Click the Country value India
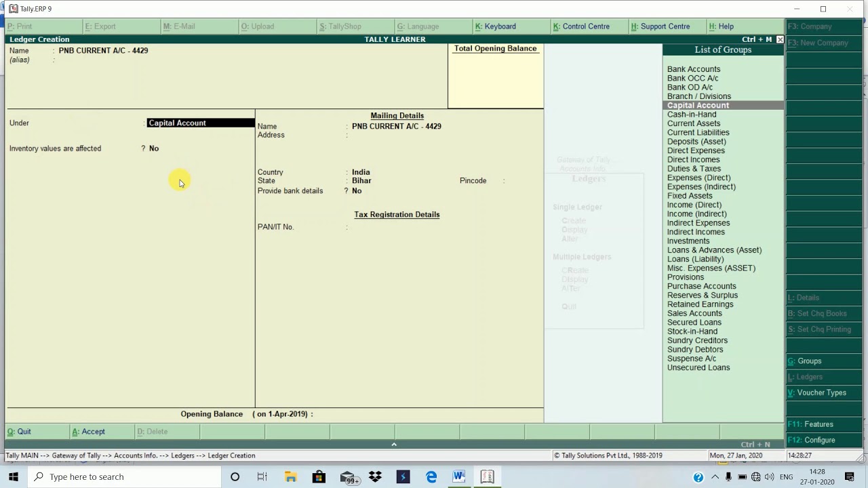The height and width of the screenshot is (488, 868). (361, 172)
